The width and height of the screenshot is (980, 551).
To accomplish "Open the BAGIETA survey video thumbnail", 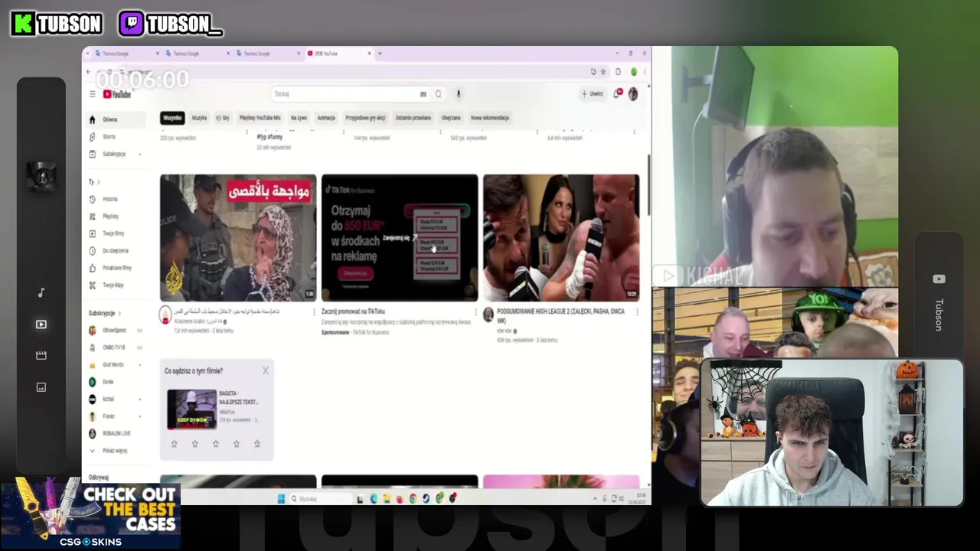I will 192,409.
